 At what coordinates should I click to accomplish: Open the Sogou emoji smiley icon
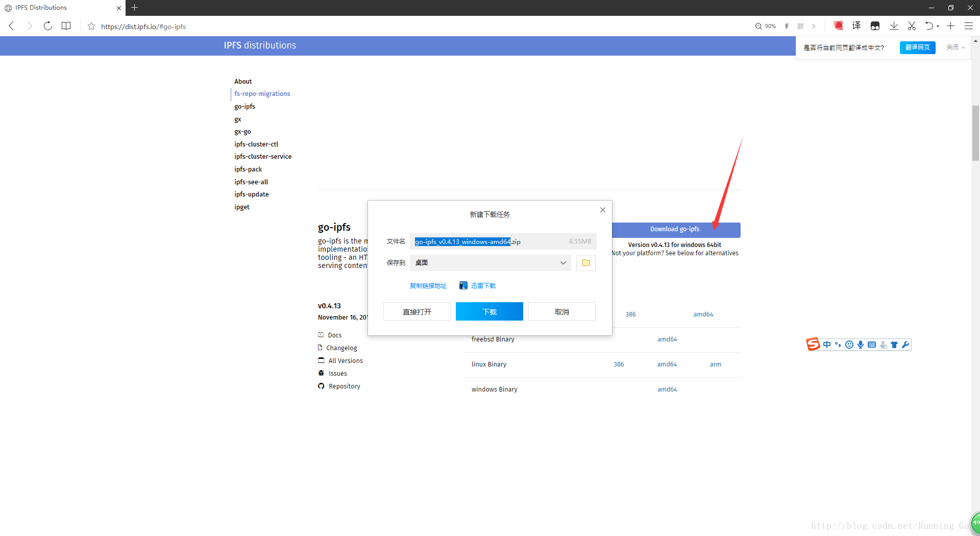[849, 345]
